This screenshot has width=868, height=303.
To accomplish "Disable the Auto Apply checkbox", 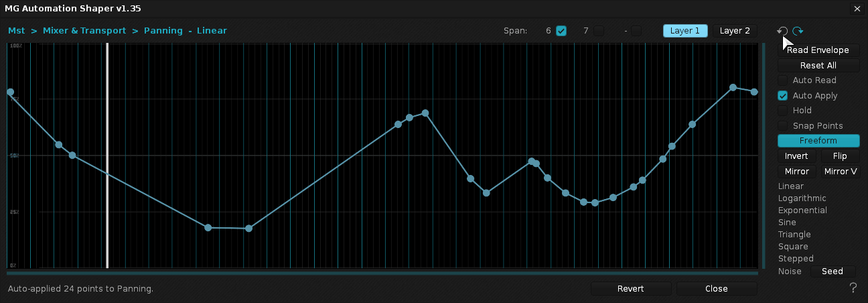I will (x=782, y=96).
